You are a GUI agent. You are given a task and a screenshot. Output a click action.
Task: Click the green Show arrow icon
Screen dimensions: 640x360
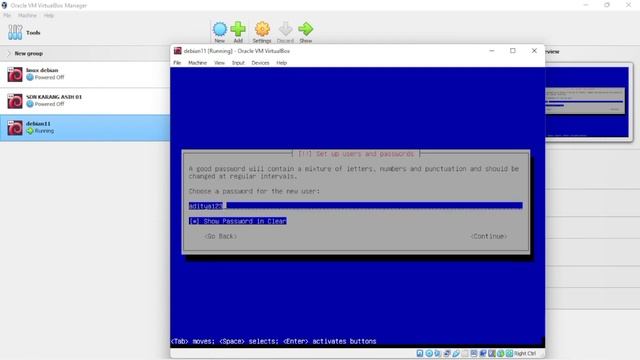(x=305, y=29)
